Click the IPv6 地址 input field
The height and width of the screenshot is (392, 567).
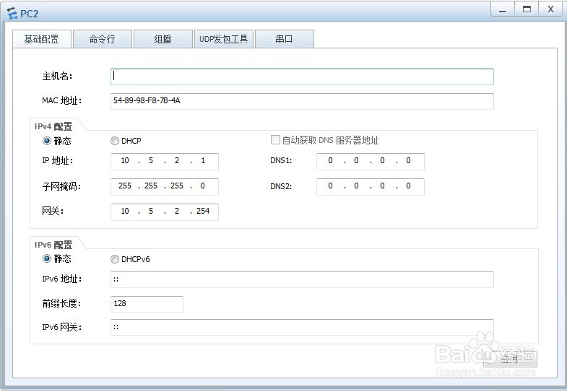[302, 279]
